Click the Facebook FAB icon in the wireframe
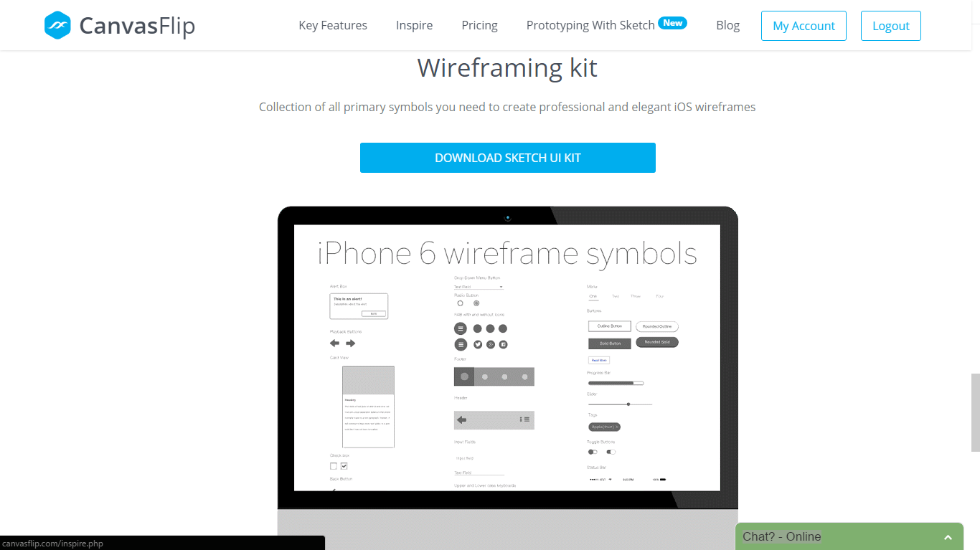980x550 pixels. (x=503, y=345)
